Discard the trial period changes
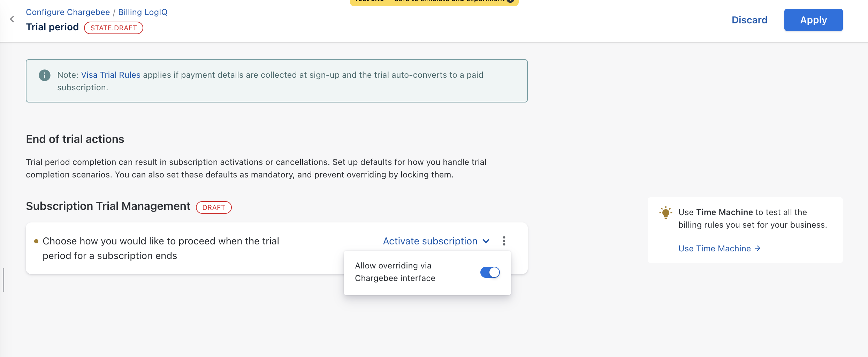 (749, 20)
